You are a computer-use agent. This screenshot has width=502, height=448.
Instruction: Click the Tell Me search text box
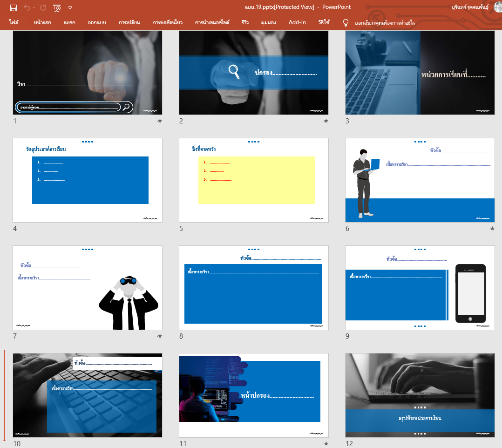coord(385,22)
